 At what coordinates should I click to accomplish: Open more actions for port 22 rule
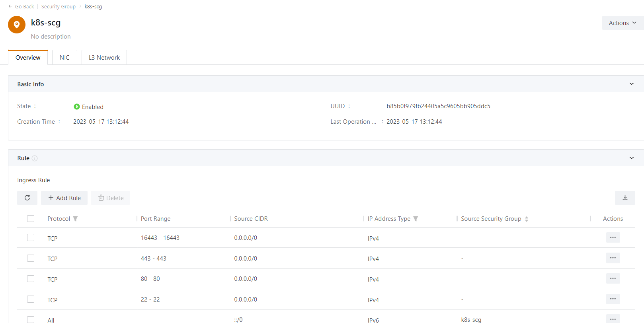click(613, 299)
